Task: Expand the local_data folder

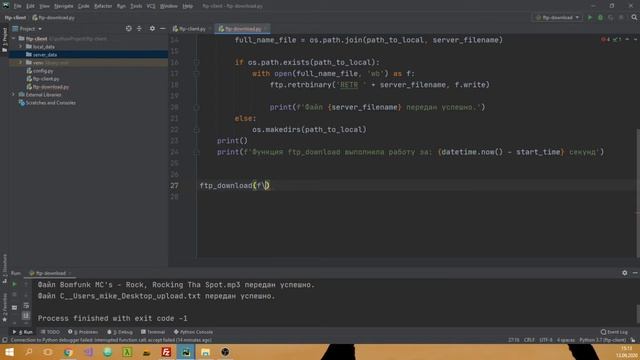Action: [x=20, y=47]
